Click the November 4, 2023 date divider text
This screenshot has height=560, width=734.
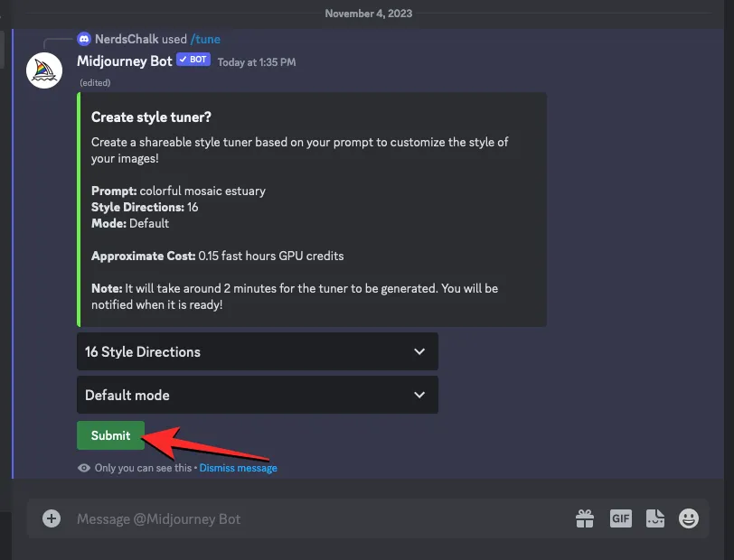369,14
